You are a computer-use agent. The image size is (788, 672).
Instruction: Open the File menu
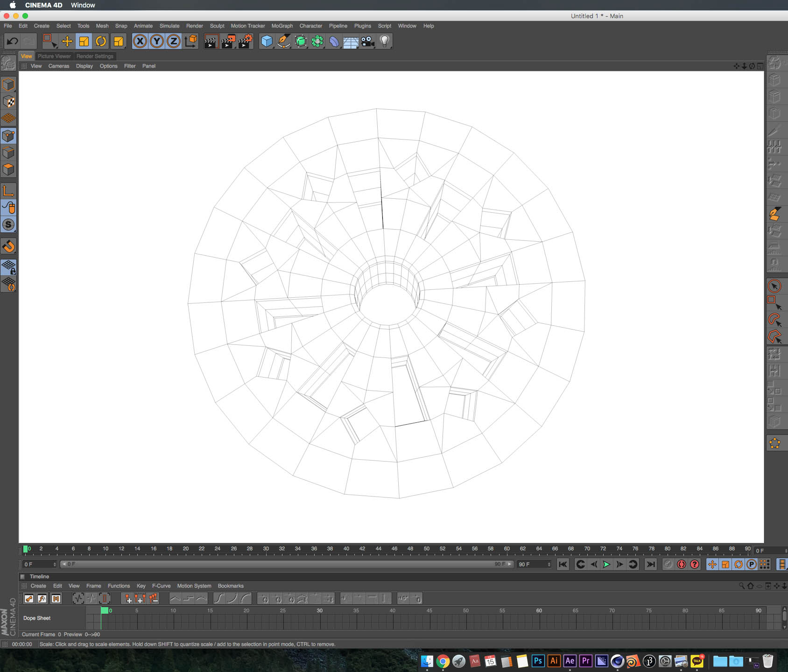(x=8, y=26)
